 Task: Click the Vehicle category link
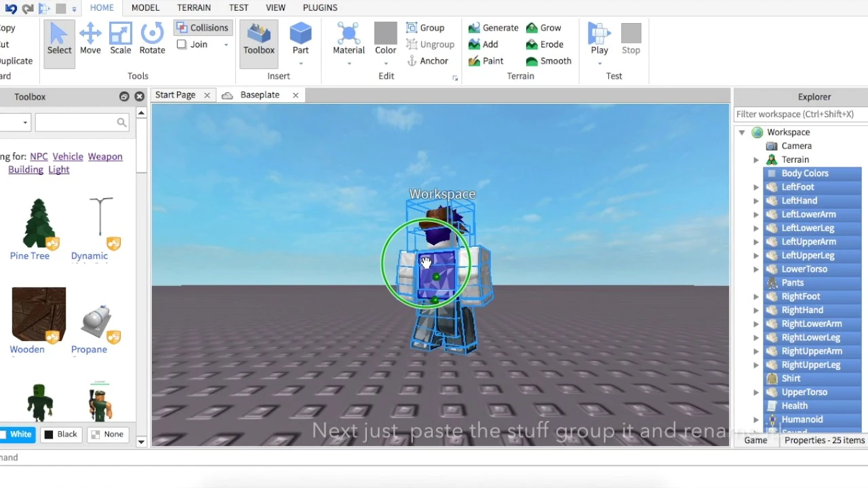click(68, 157)
